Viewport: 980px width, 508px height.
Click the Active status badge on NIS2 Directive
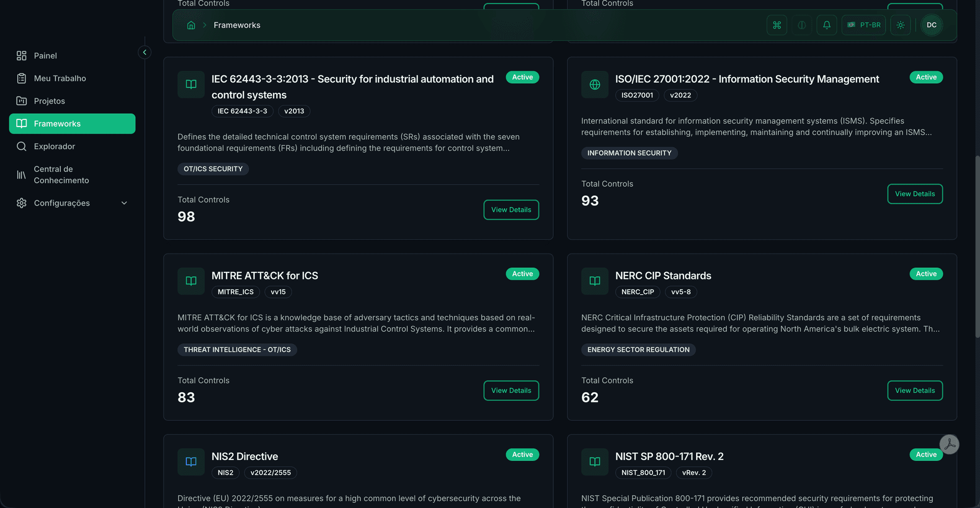point(522,454)
